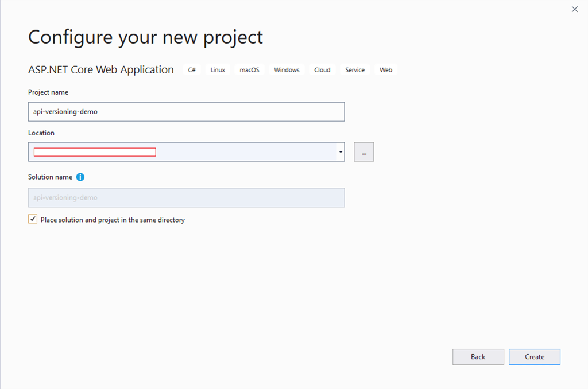Select the Web tag
This screenshot has height=389, width=588.
tap(385, 69)
